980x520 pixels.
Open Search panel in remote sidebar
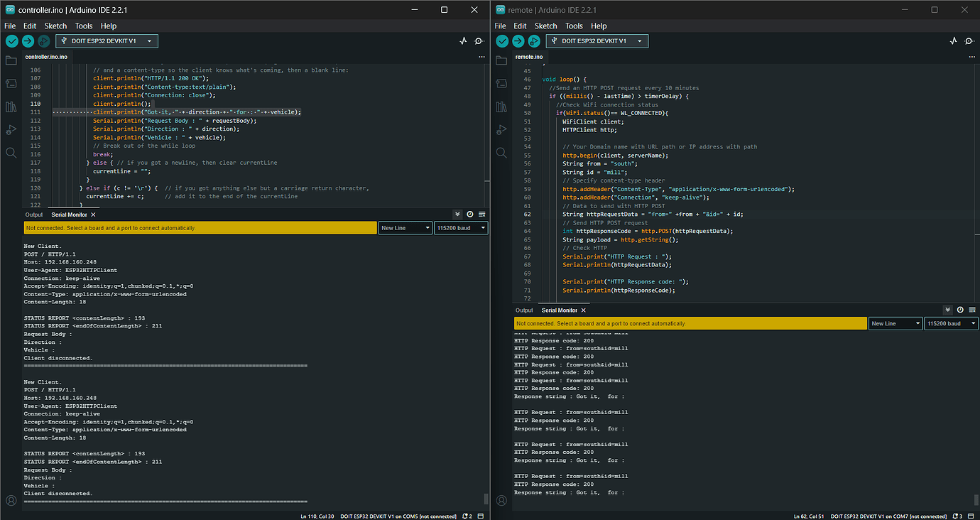click(x=501, y=152)
